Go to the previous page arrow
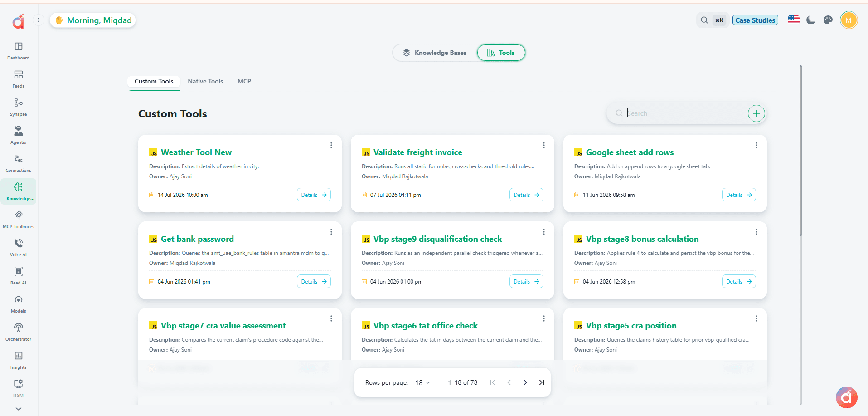Screen dimensions: 868x416 point(509,382)
